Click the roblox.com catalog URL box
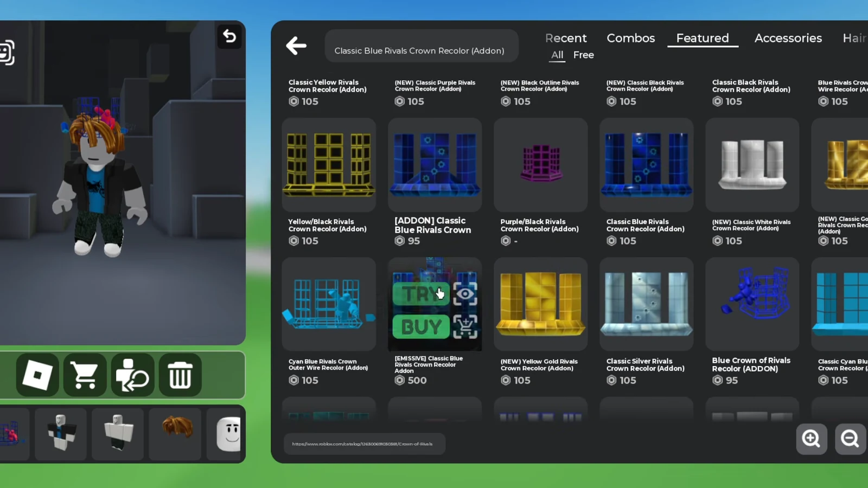The width and height of the screenshot is (868, 488). click(365, 444)
